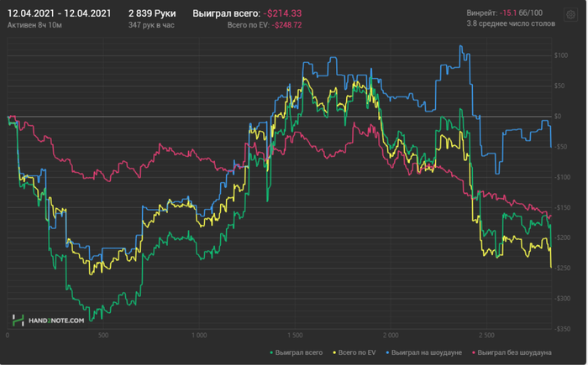
Task: Click the '3.8 среднее число столов' text
Action: pos(511,23)
